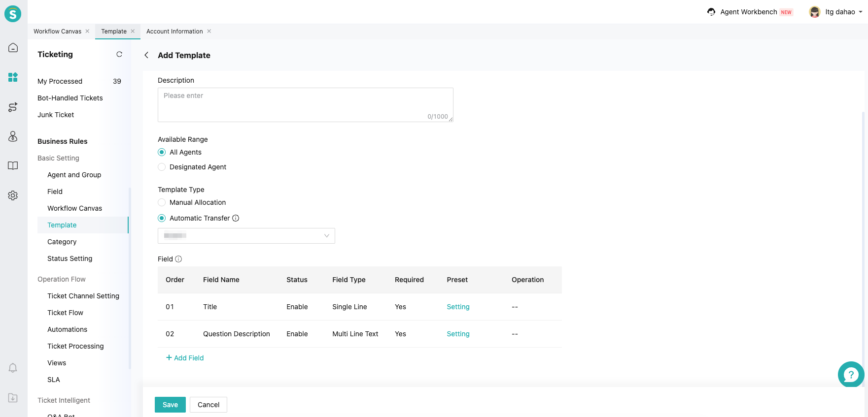Expand the Automatic Transfer dropdown
The width and height of the screenshot is (868, 417).
point(246,236)
